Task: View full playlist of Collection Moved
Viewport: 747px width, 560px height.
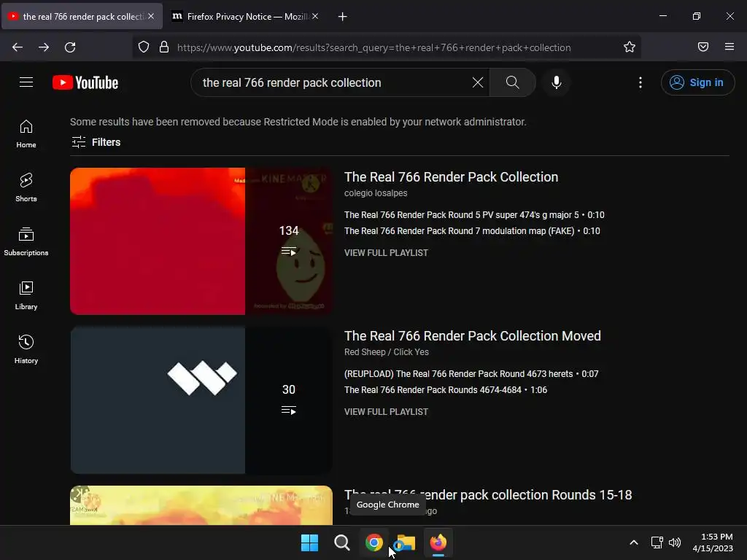Action: pos(386,412)
